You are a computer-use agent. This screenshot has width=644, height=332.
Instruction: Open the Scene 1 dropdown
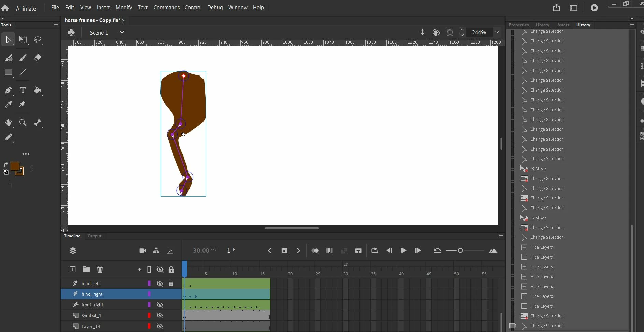[x=122, y=32]
